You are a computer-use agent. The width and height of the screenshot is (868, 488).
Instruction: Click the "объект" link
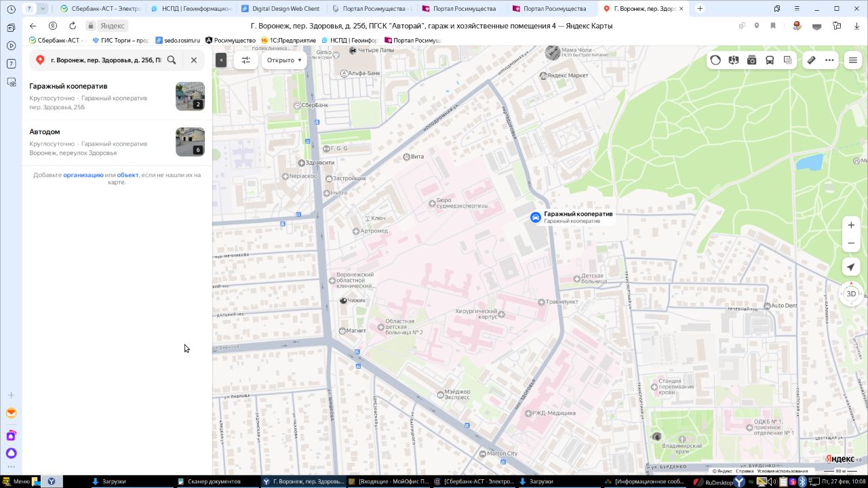coord(127,175)
